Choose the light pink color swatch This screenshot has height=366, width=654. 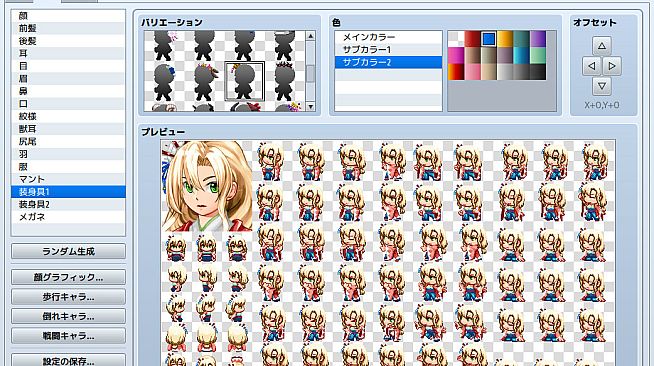472,72
